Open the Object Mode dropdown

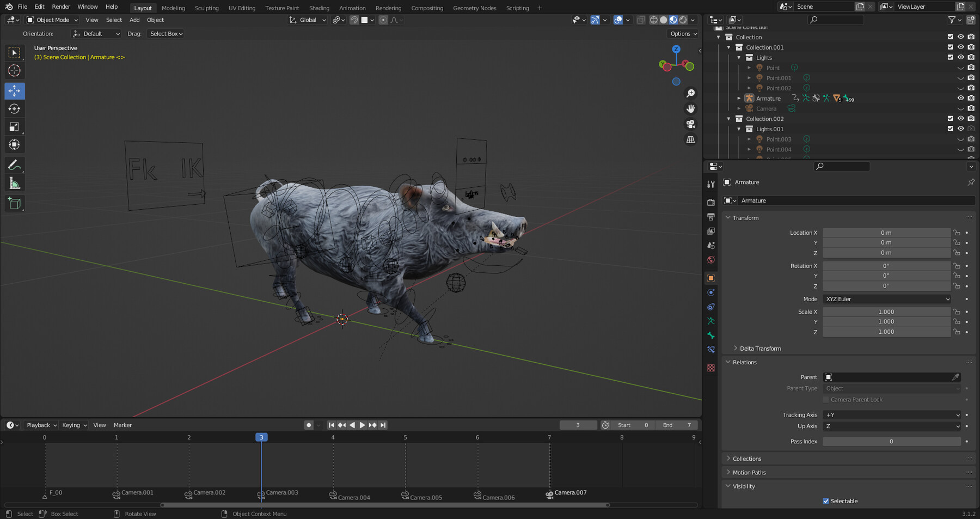(52, 20)
